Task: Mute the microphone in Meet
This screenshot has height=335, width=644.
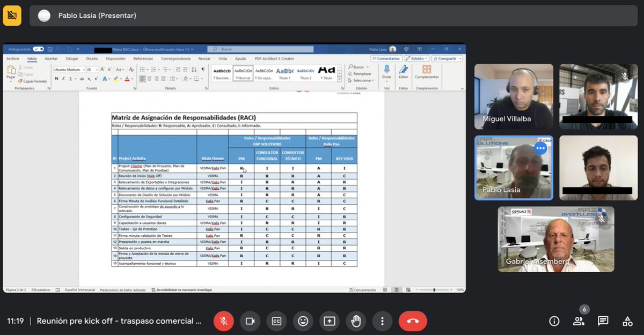Action: 224,321
